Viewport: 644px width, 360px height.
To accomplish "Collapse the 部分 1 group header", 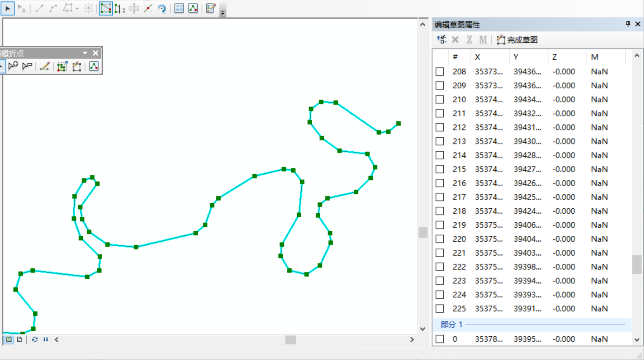I will 532,325.
